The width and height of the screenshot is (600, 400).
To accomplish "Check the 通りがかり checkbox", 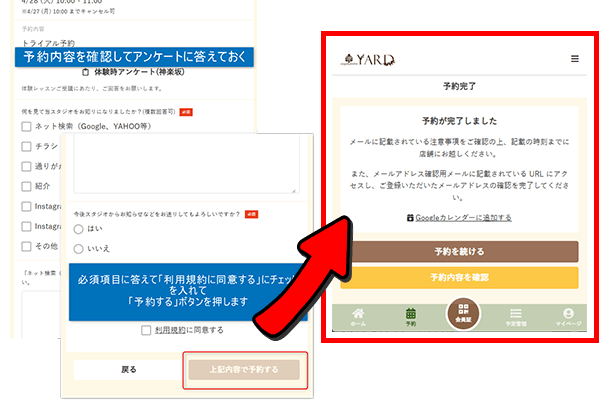I will [26, 167].
